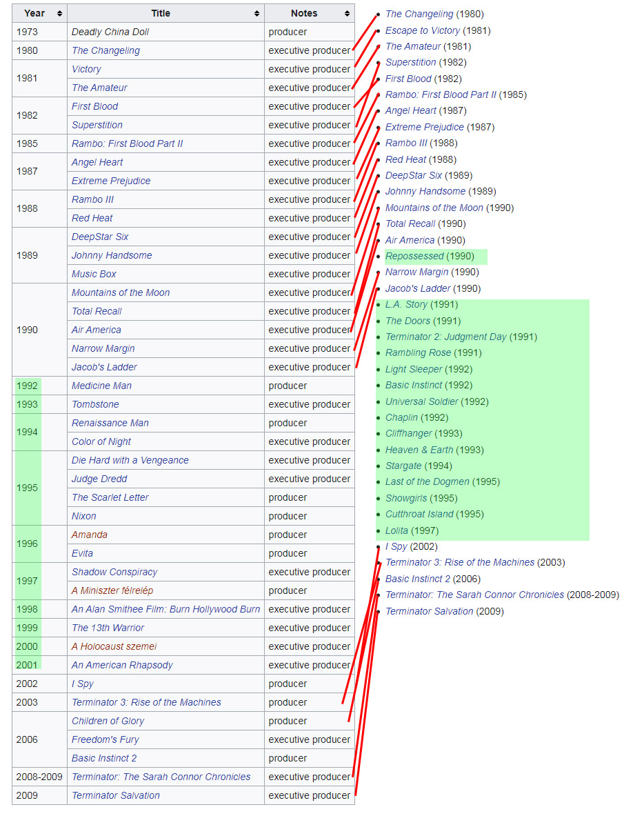Viewport: 644px width, 816px height.
Task: Open Die Hard with a Vengeance link
Action: pyautogui.click(x=130, y=461)
